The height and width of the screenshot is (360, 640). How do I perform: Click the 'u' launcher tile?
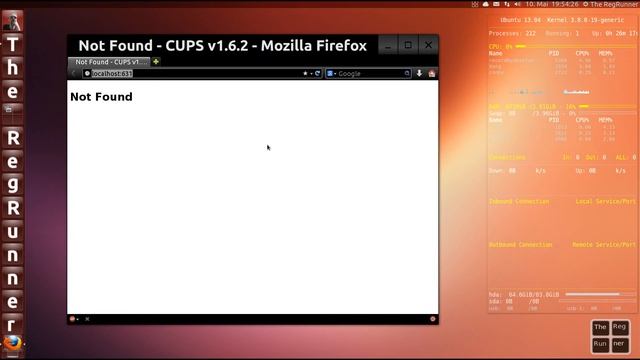[x=12, y=231]
